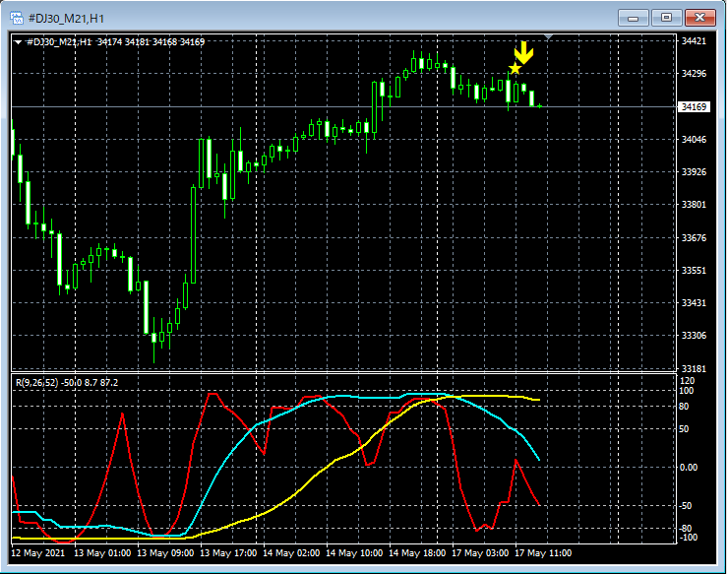The width and height of the screenshot is (728, 574).
Task: Click indicator scale value 120
Action: point(687,381)
